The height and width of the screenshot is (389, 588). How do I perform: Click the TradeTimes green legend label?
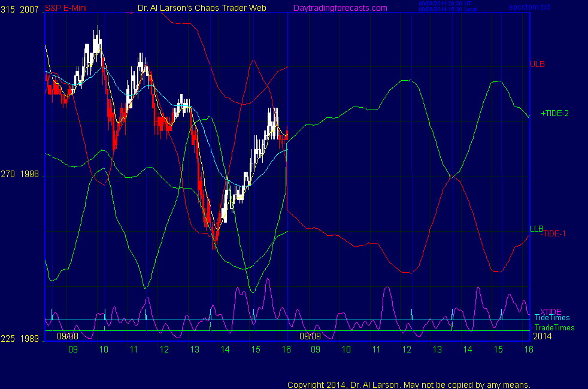pyautogui.click(x=554, y=328)
